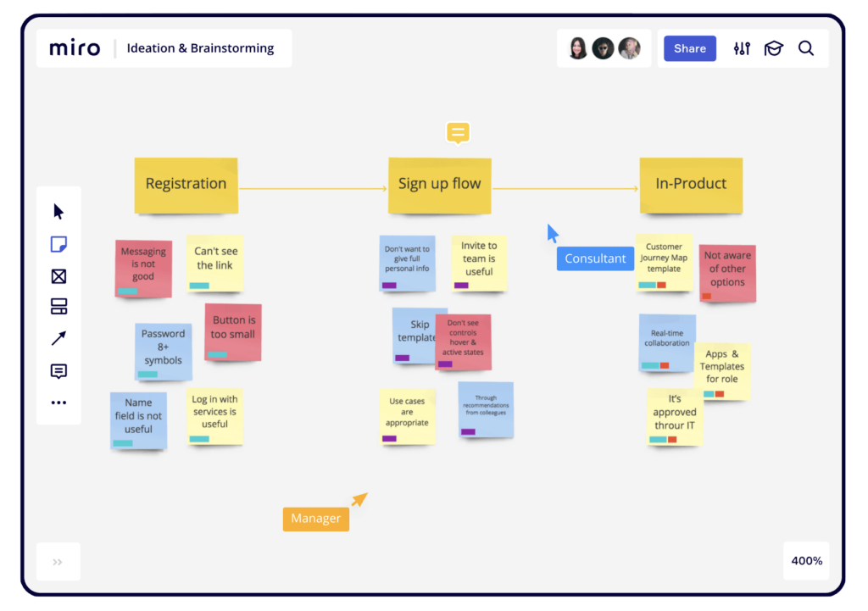Open the templates layout tool
This screenshot has height=611, width=868.
point(58,307)
